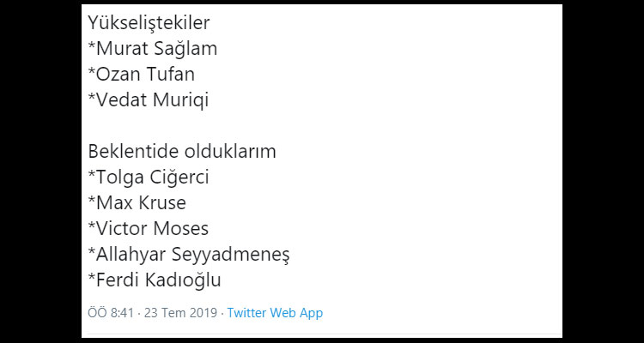Select the Victor Moses line

pos(148,229)
